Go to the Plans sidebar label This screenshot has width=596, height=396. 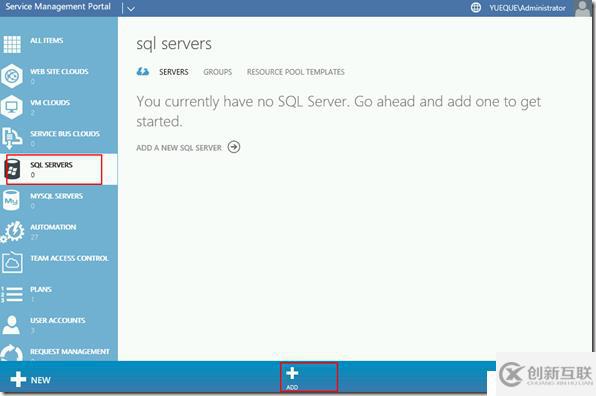[x=41, y=290]
